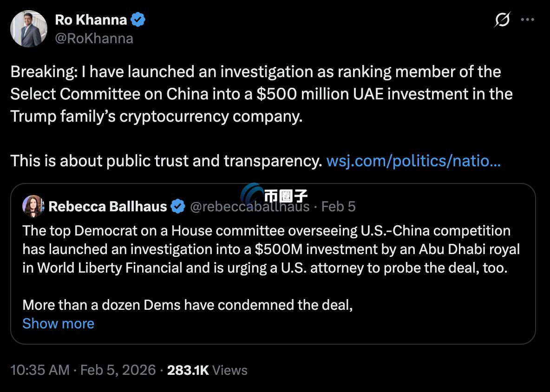The image size is (550, 392).
Task: Open the three-dot more options menu
Action: [528, 20]
